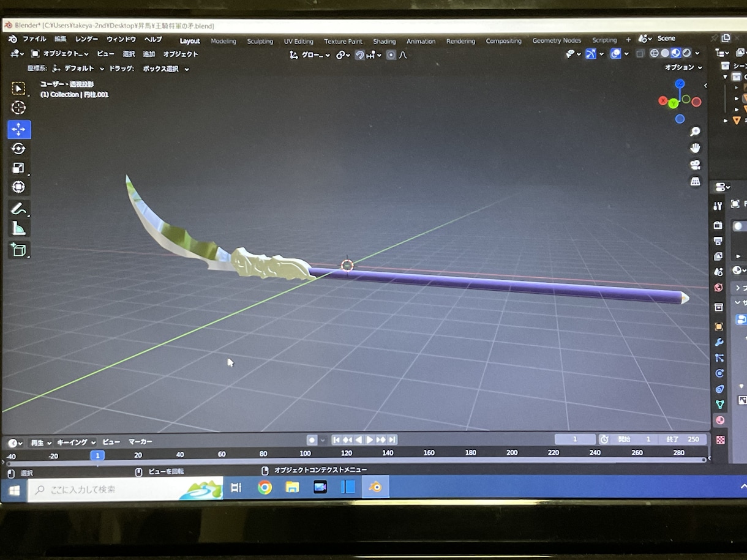This screenshot has width=747, height=560.
Task: Open Material properties tab icon
Action: point(719,420)
